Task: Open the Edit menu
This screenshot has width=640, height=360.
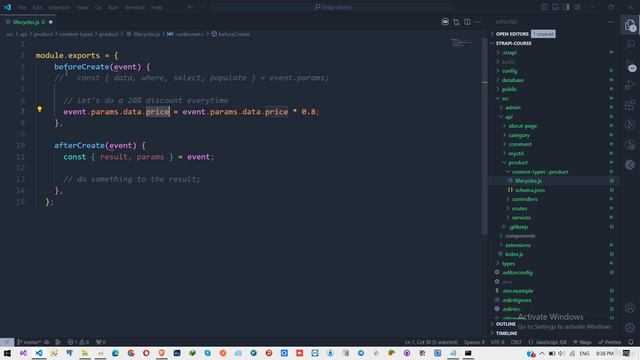Action: (x=37, y=7)
